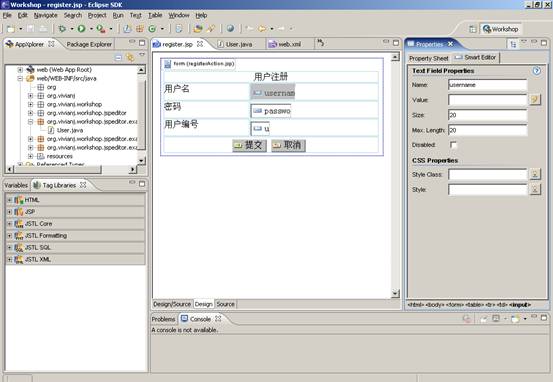Expand web (Web App Root) node
The width and height of the screenshot is (553, 382).
point(20,70)
